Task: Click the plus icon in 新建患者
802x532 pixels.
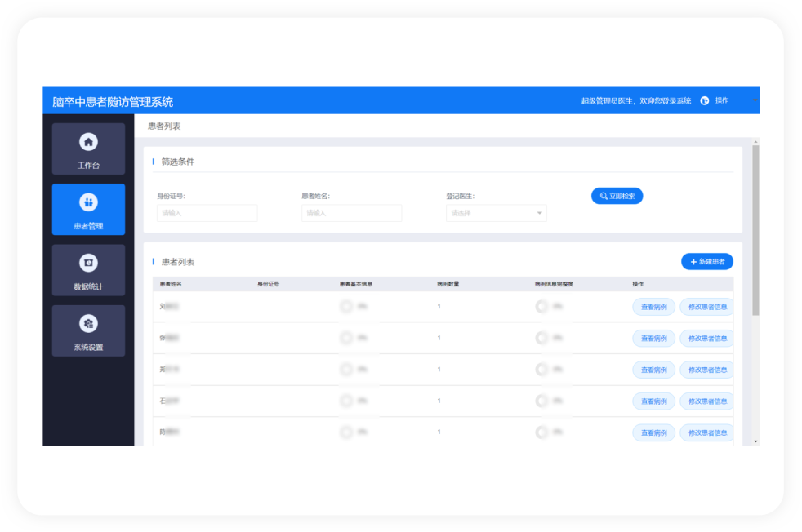Action: click(x=693, y=262)
